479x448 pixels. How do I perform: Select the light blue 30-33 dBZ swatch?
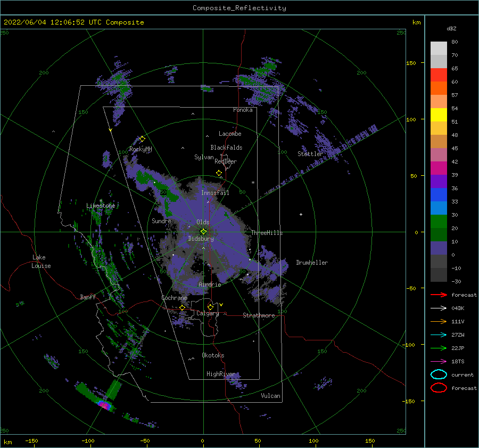(439, 208)
